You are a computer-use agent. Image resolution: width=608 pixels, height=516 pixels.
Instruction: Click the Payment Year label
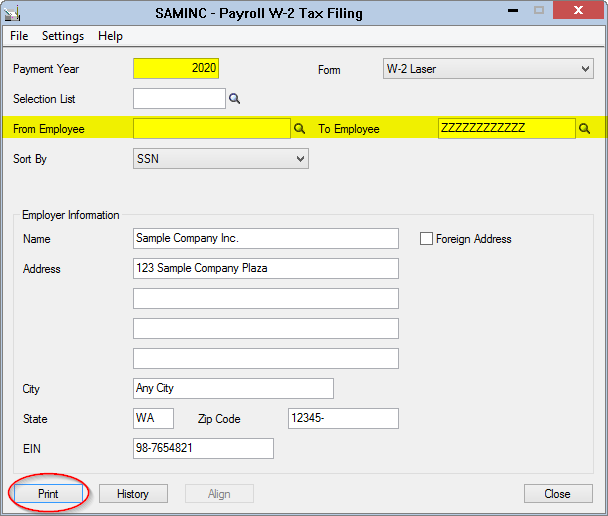[46, 69]
